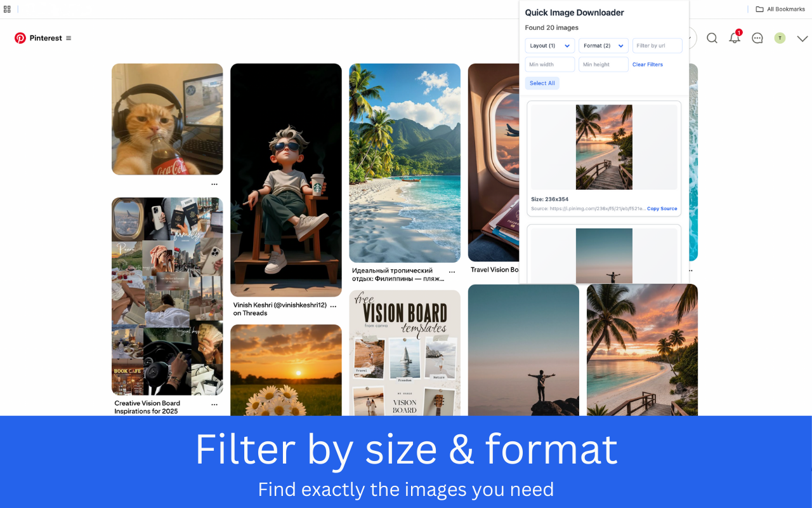
Task: Open the airplane window travel pin
Action: pyautogui.click(x=494, y=163)
